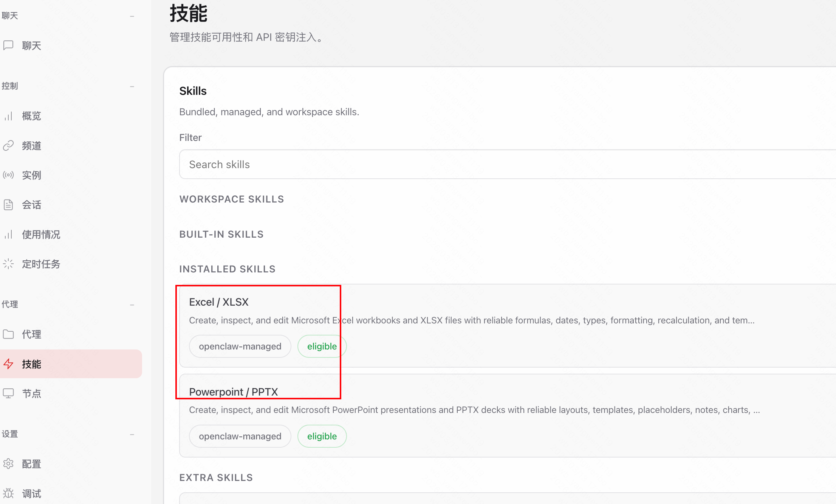Collapse the 控制 sidebar section
The image size is (836, 504).
(132, 87)
